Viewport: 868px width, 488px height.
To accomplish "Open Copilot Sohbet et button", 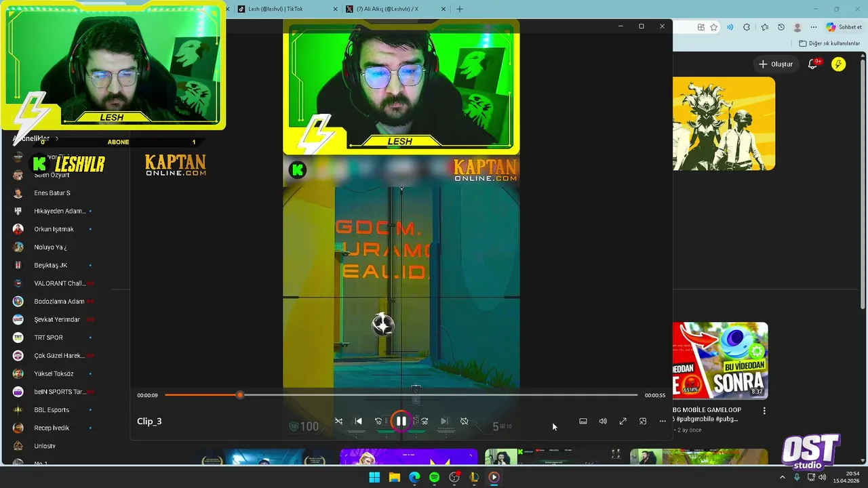I will tap(844, 27).
